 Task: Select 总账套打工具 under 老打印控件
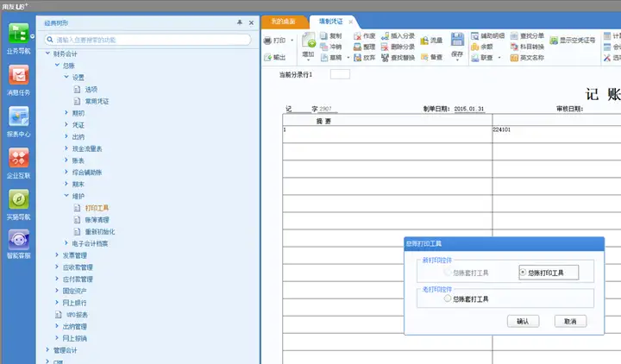point(448,298)
